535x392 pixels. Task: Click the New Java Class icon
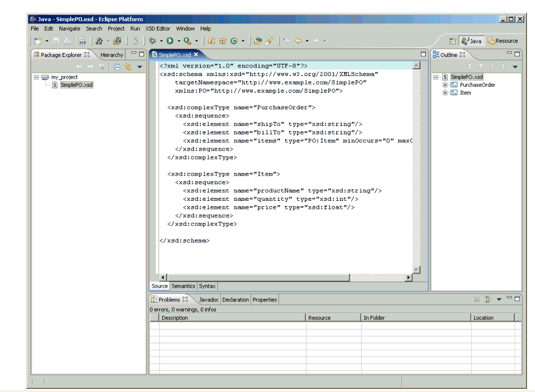[233, 41]
